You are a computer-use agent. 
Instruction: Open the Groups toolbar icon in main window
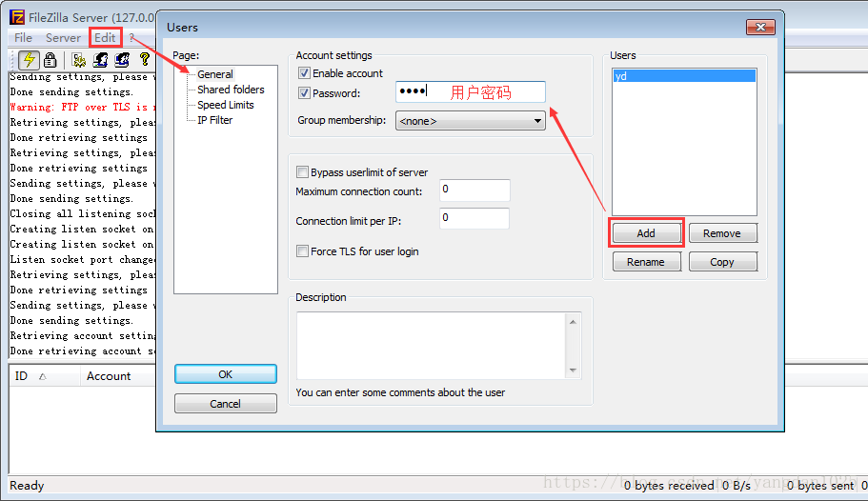[x=122, y=59]
